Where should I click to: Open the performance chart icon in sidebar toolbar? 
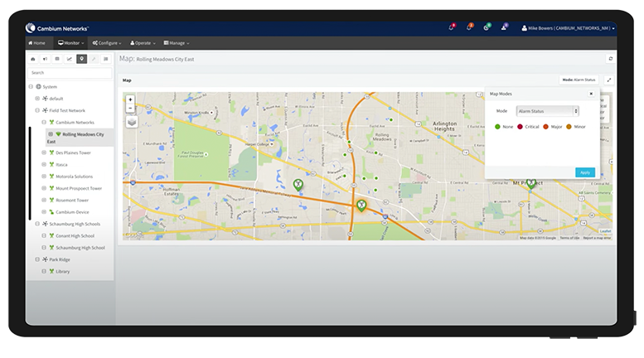point(70,59)
